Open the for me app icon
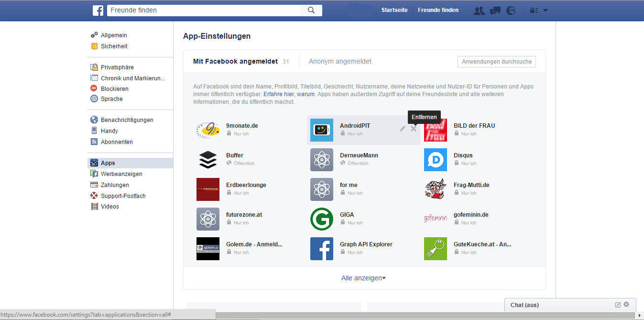Screen dimensions: 644x320 click(322, 189)
